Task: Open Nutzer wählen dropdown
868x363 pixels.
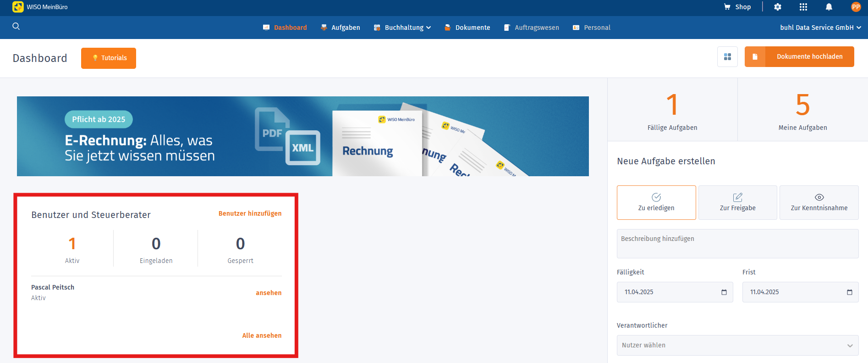Action: point(737,345)
